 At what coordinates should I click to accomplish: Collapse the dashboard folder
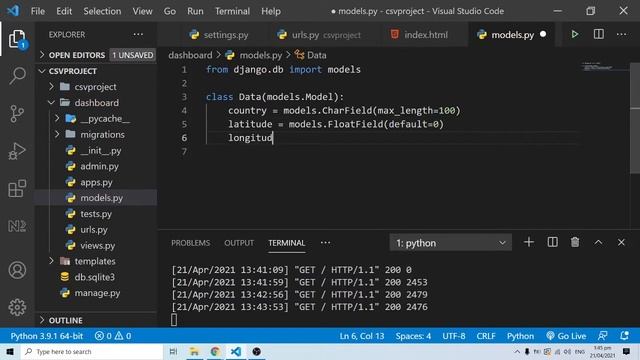point(96,102)
